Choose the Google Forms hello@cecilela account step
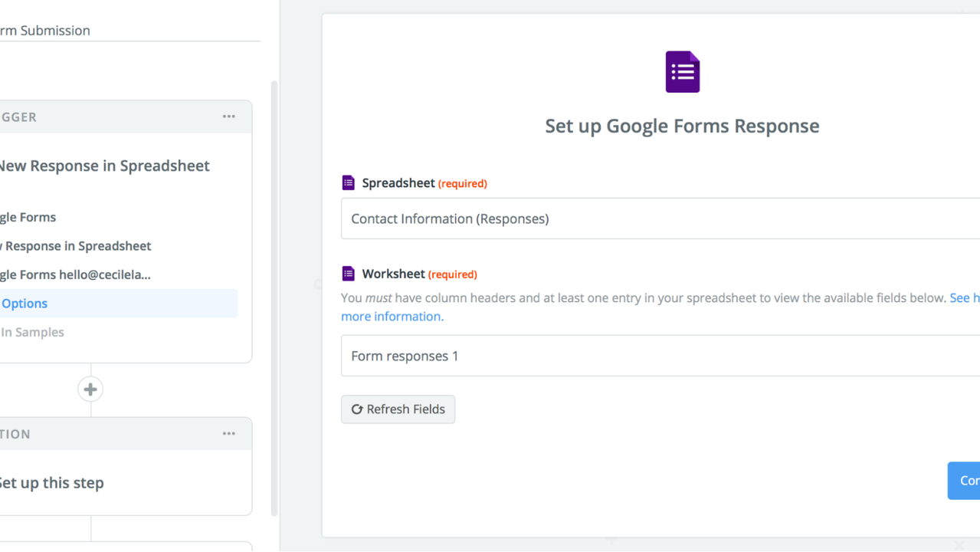This screenshot has width=980, height=552. pos(75,274)
